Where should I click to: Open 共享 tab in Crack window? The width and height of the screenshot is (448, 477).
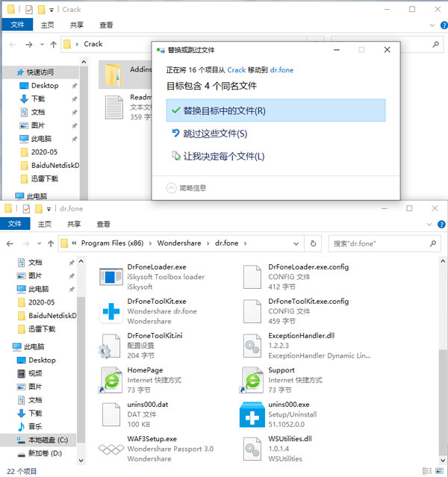(76, 25)
